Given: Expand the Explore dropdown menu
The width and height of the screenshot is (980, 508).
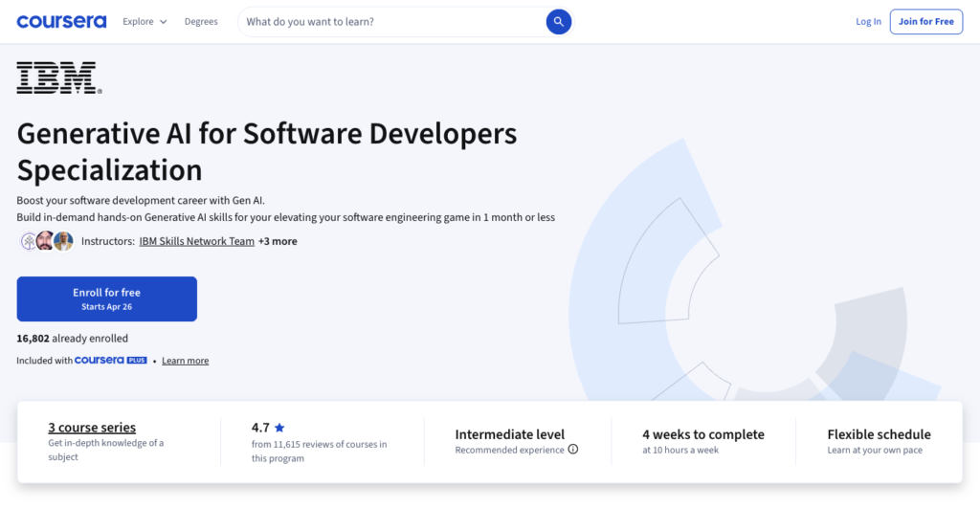Looking at the screenshot, I should tap(145, 22).
